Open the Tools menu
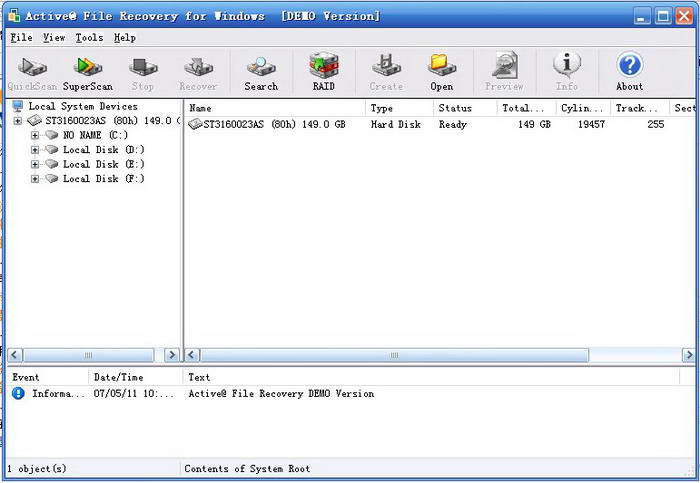This screenshot has height=483, width=700. (89, 37)
